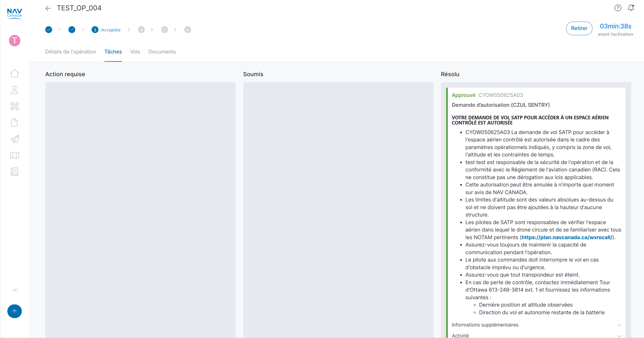Click the Résolu column heading

(x=450, y=74)
